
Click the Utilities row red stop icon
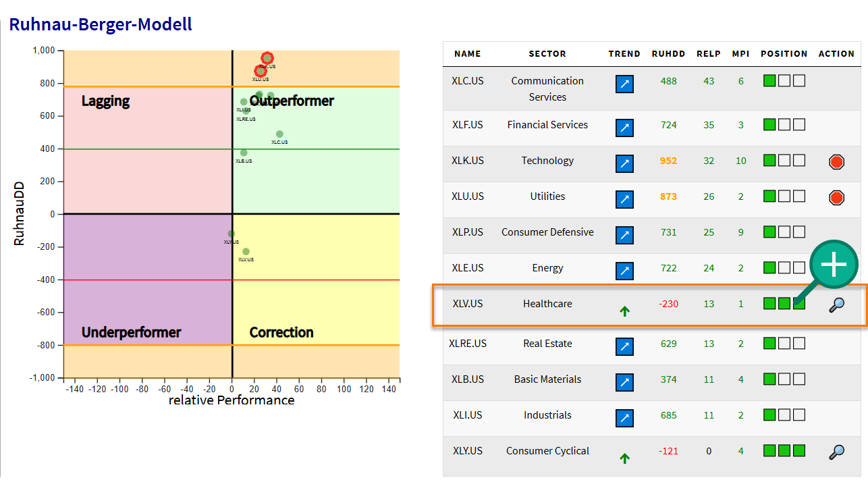(836, 198)
